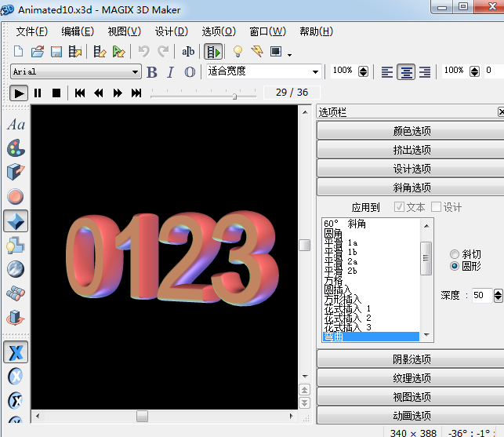Screen dimensions: 504x437
Task: Open the 适合宽度 dropdown
Action: (x=316, y=72)
